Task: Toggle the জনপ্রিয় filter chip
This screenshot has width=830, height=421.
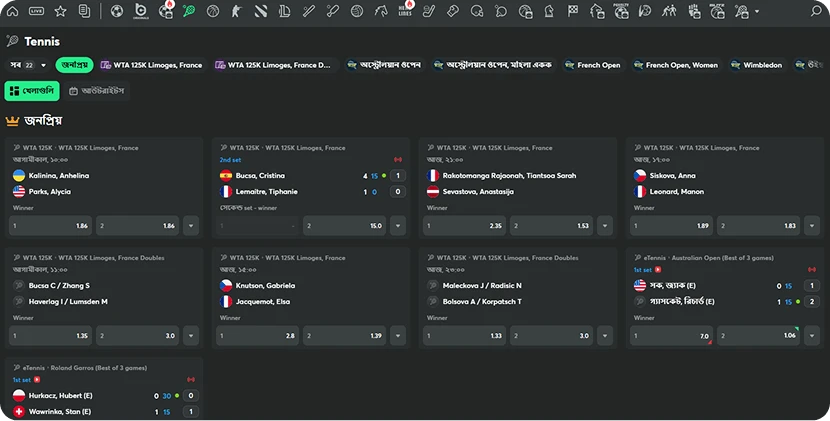Action: click(74, 65)
